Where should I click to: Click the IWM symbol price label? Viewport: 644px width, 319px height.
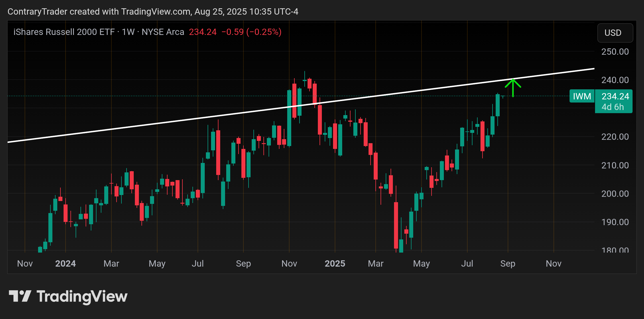(582, 96)
